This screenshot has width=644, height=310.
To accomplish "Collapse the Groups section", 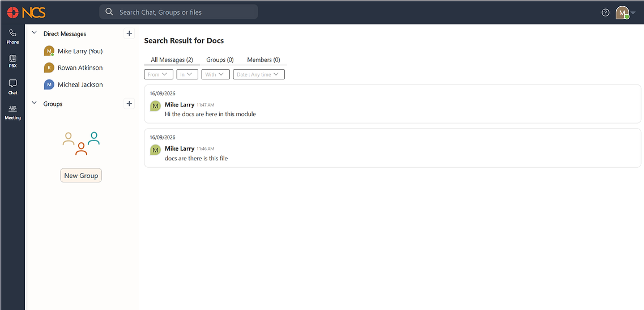I will 34,103.
